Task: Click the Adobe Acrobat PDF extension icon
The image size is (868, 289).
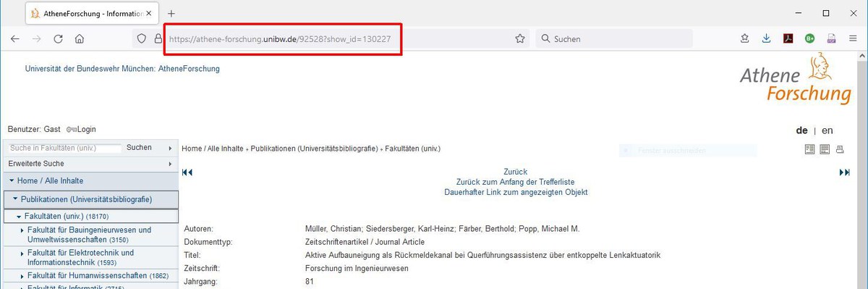Action: click(x=788, y=39)
